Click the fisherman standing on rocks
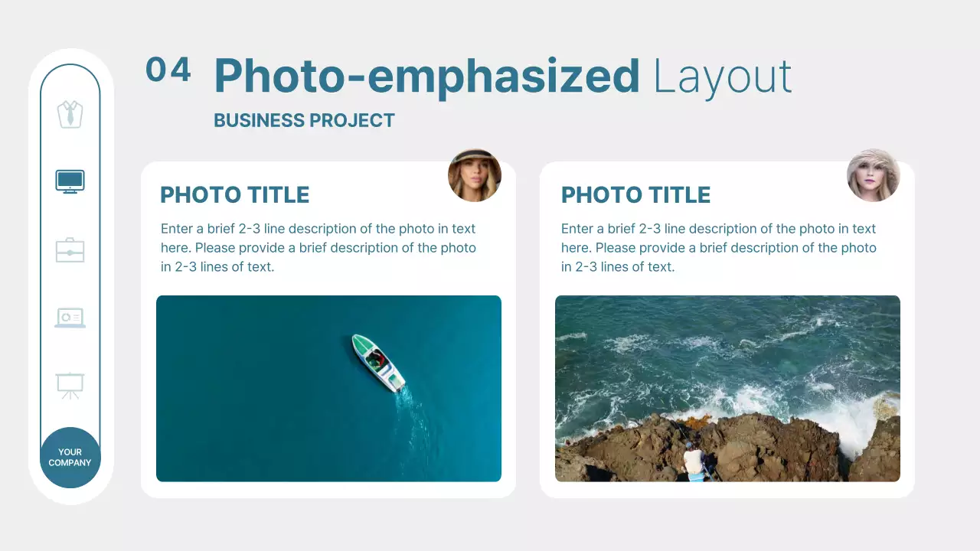This screenshot has width=980, height=551. tap(694, 461)
